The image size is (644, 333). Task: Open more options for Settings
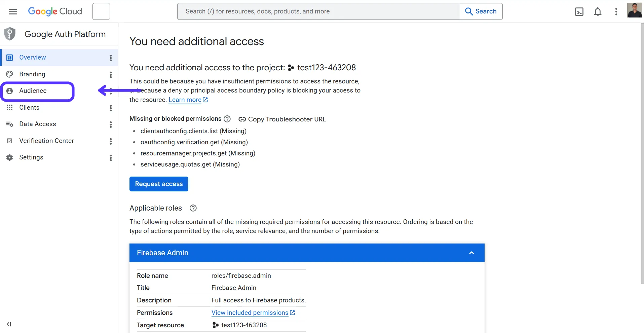(x=111, y=158)
